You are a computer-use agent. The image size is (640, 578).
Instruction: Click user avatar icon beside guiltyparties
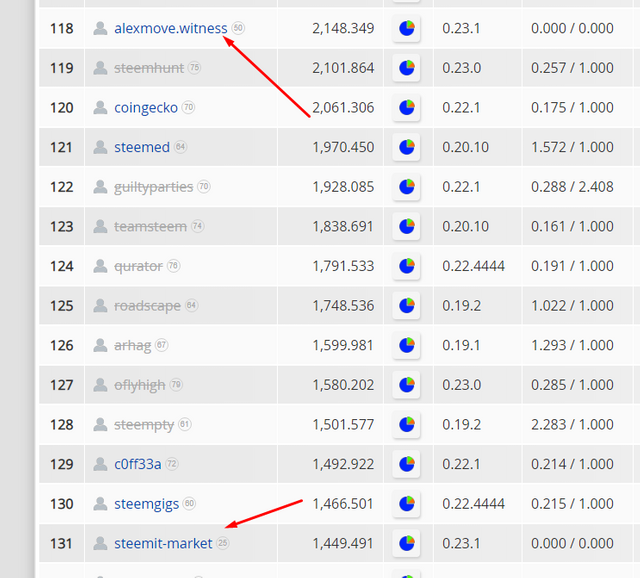point(100,187)
